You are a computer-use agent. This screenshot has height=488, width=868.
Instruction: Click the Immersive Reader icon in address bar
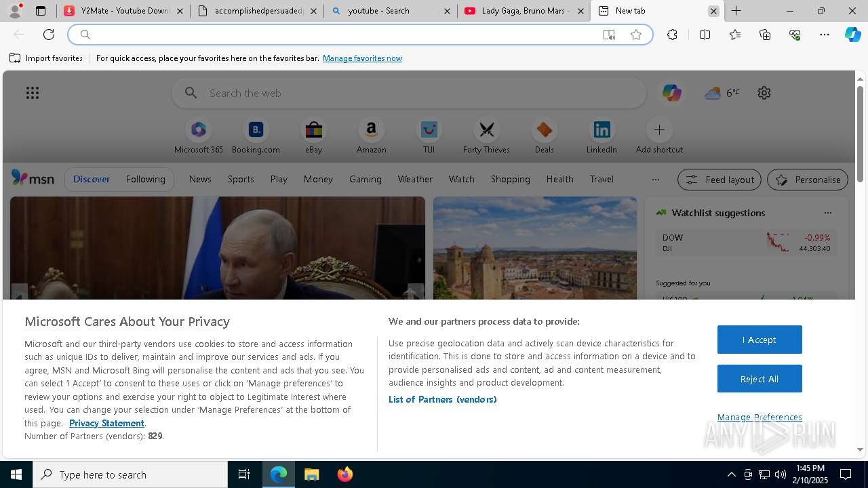pyautogui.click(x=609, y=35)
